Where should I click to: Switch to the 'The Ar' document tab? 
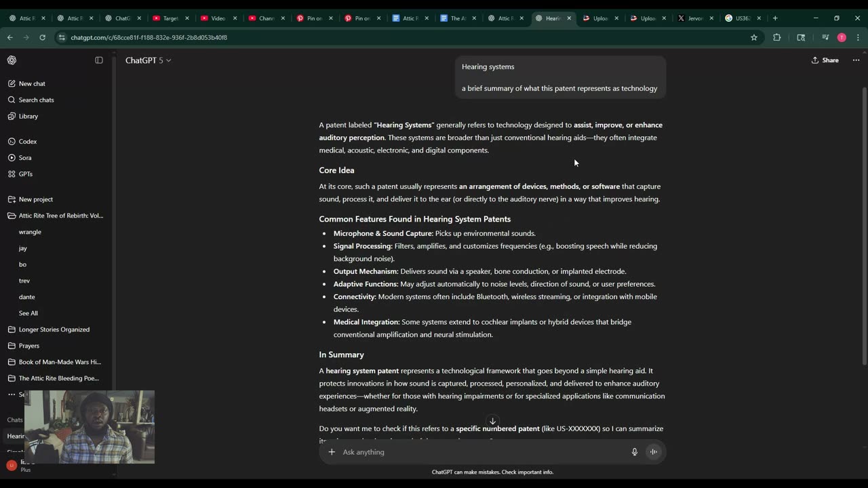pos(458,18)
